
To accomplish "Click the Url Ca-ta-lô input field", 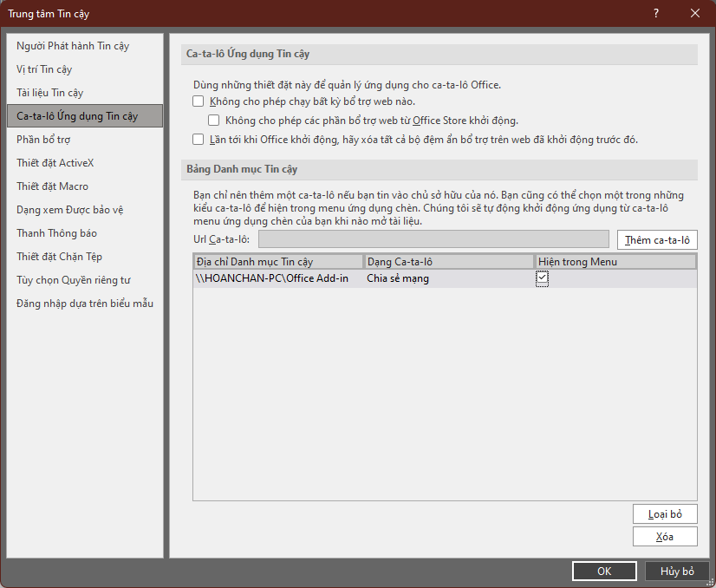I will (433, 239).
